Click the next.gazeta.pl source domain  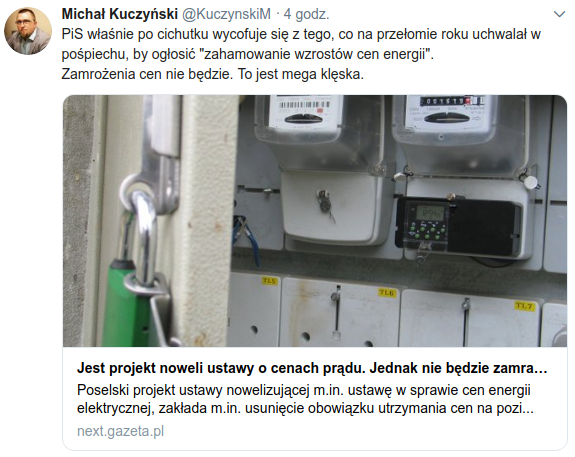click(120, 431)
